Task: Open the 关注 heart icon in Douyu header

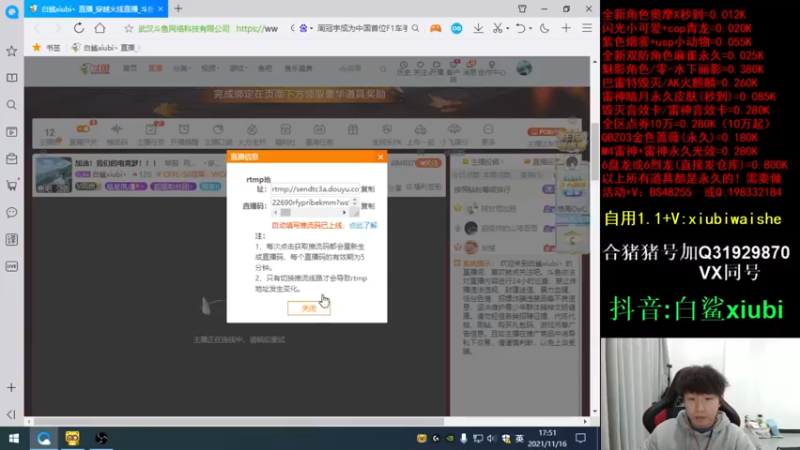Action: pyautogui.click(x=420, y=68)
